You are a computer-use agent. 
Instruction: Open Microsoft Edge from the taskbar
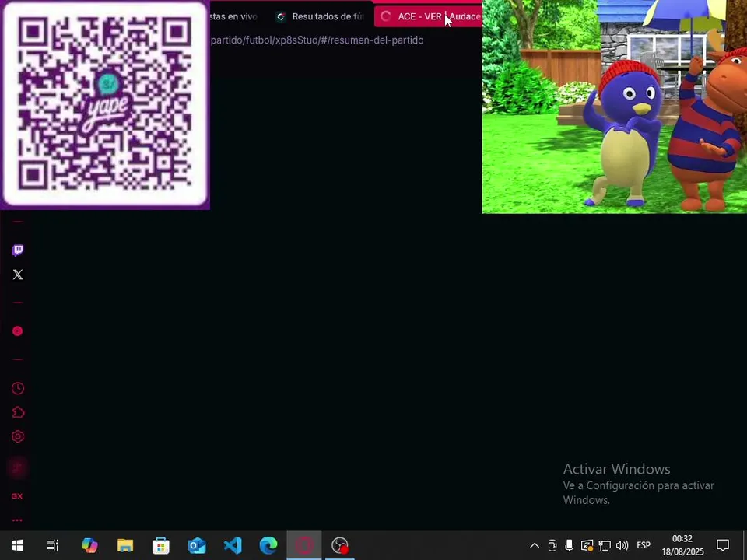coord(268,545)
